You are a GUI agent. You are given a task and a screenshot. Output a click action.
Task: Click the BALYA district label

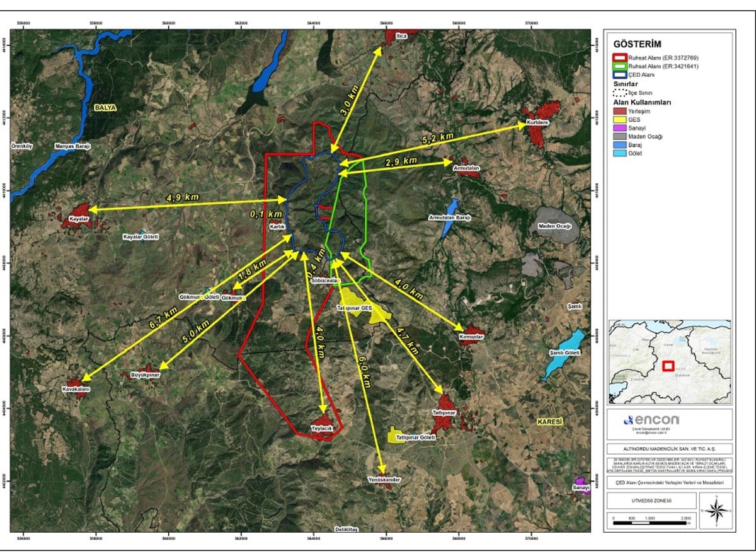click(105, 108)
